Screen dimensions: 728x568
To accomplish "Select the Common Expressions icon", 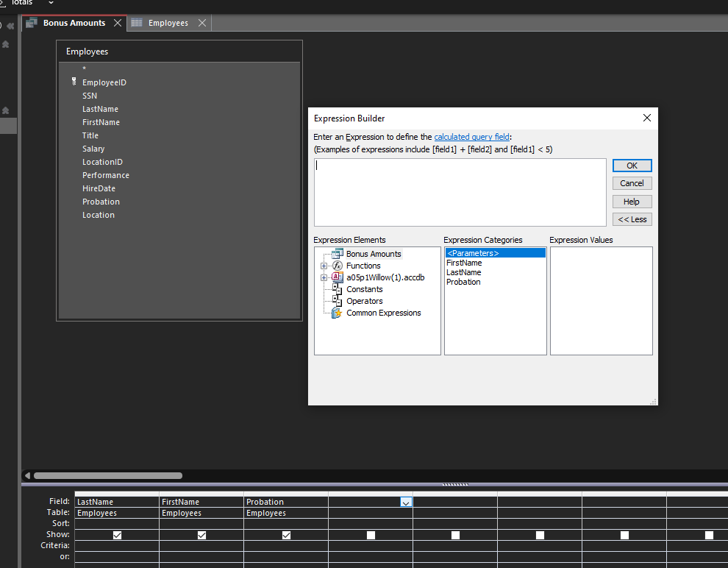I will pyautogui.click(x=337, y=313).
